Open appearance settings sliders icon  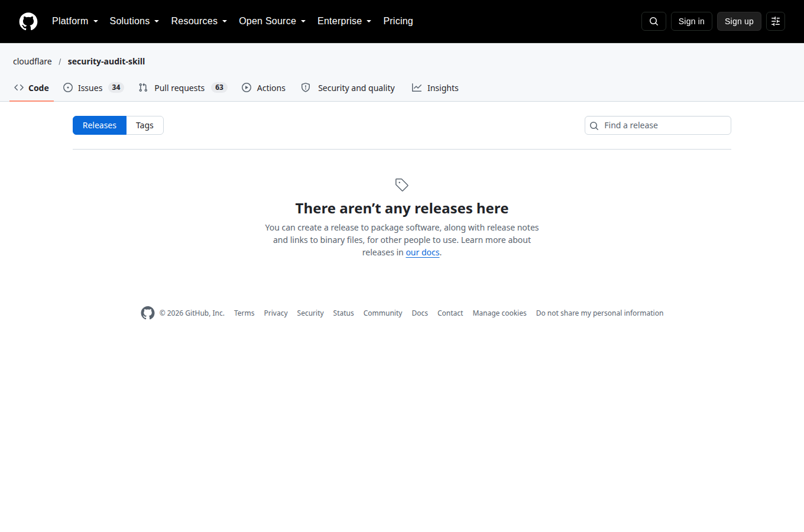pos(776,21)
